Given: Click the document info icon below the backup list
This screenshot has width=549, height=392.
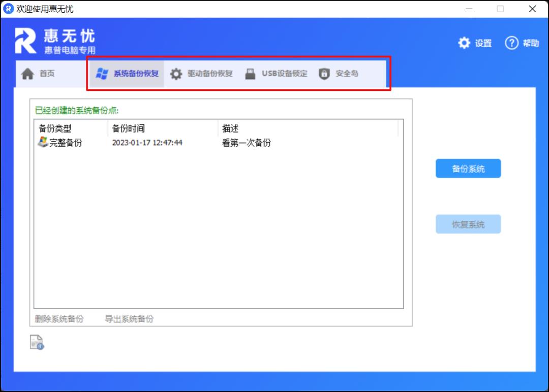Looking at the screenshot, I should 36,342.
